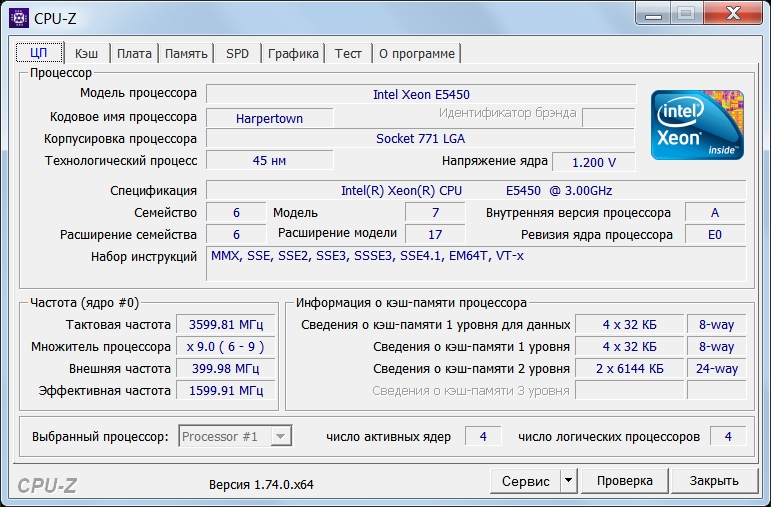Viewport: 771px width, 507px height.
Task: Click the Семейство value 6
Action: [236, 212]
